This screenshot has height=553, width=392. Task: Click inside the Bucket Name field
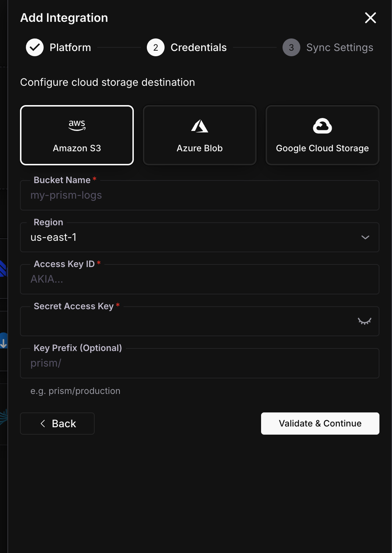pyautogui.click(x=200, y=195)
